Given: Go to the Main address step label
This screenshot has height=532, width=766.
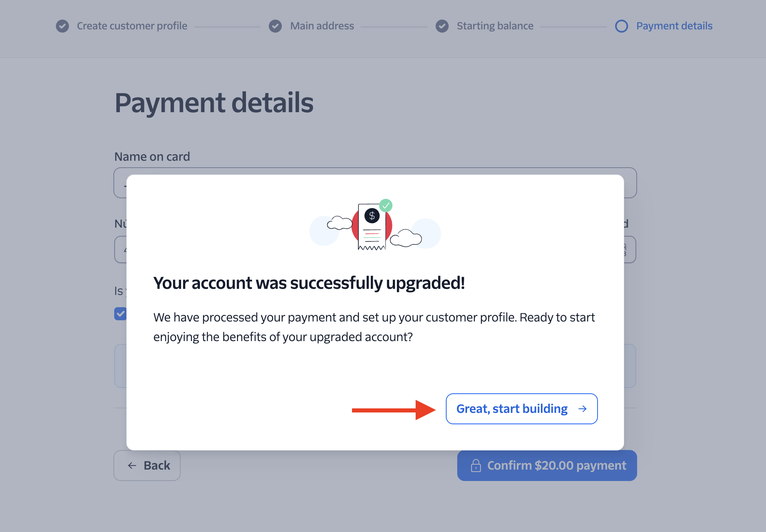Looking at the screenshot, I should [322, 26].
